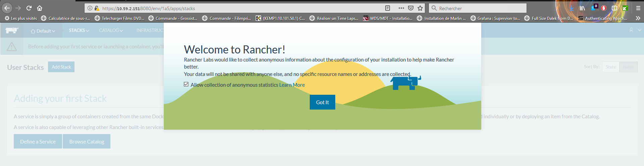The width and height of the screenshot is (644, 166).
Task: Open Installation de Marlin bookmark
Action: [x=441, y=18]
